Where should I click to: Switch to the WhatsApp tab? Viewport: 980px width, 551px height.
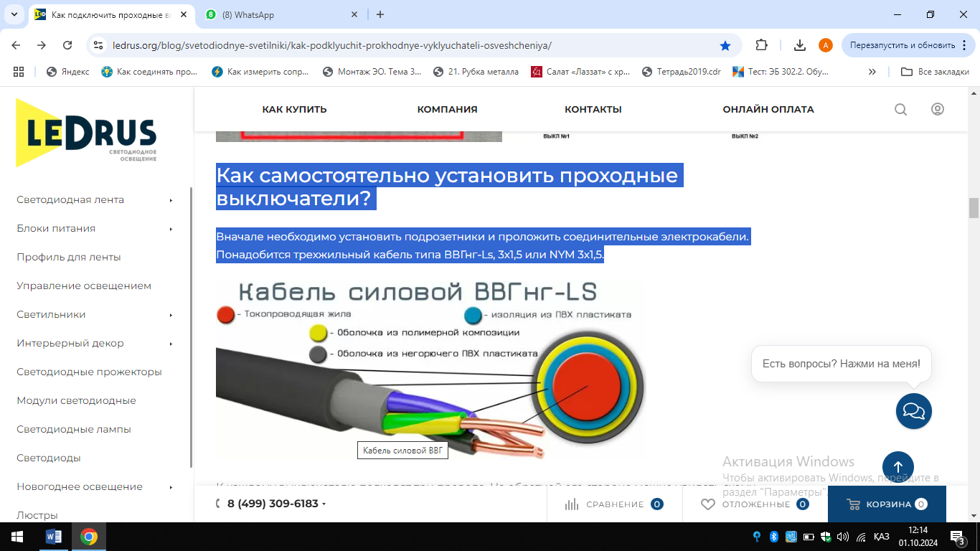[283, 14]
